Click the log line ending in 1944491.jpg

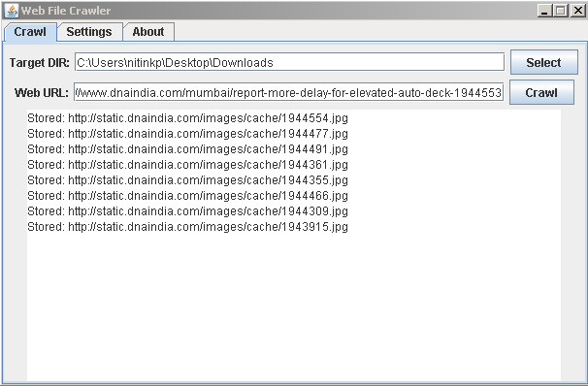(187, 149)
